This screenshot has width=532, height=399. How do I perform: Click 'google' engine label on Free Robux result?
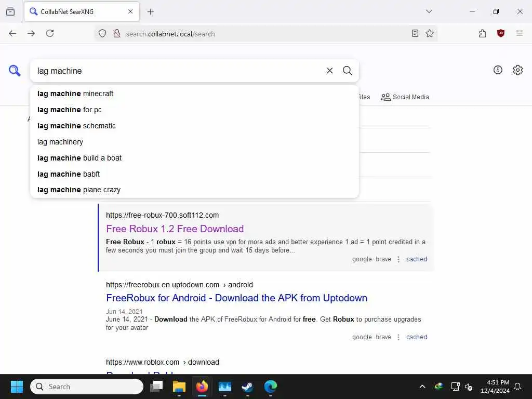(x=362, y=259)
